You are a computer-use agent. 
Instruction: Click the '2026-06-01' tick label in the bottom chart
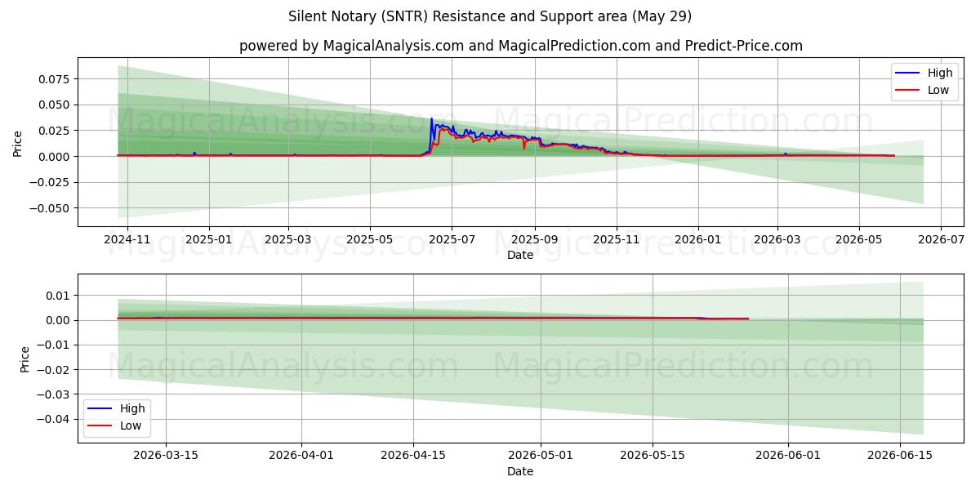(x=788, y=456)
